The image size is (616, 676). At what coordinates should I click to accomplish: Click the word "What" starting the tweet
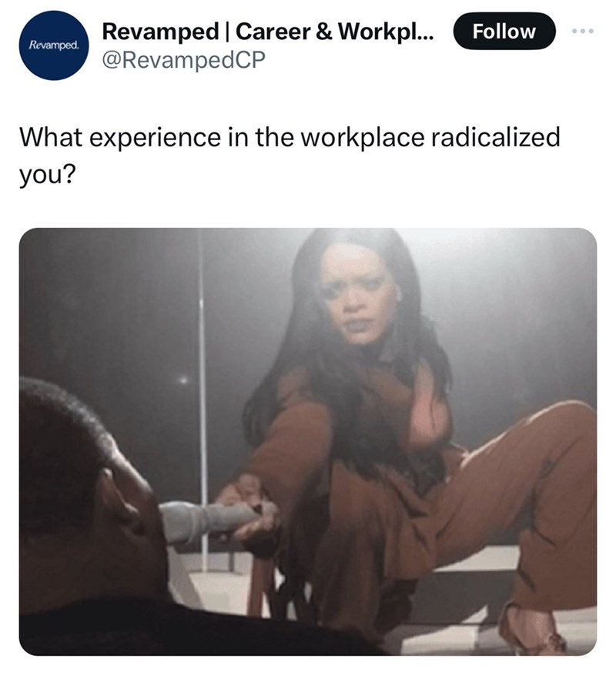(51, 137)
